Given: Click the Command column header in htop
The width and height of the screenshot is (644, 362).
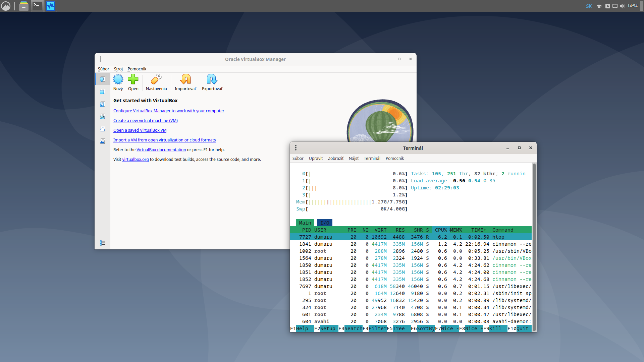Looking at the screenshot, I should pyautogui.click(x=503, y=230).
